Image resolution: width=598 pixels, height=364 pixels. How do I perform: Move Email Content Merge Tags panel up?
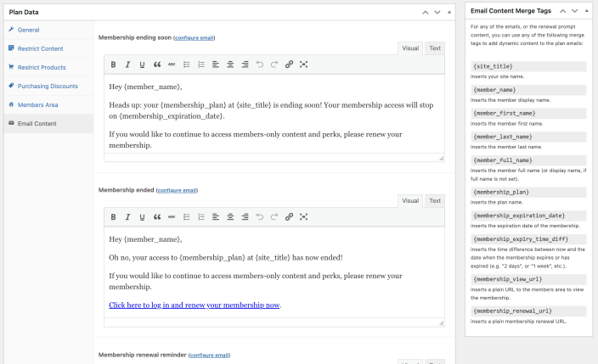(x=562, y=11)
